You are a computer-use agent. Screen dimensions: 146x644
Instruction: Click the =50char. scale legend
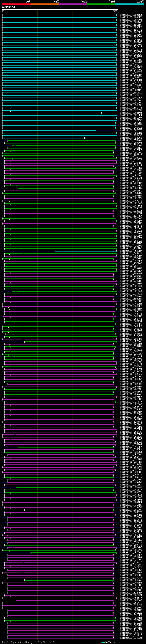click(x=109, y=642)
